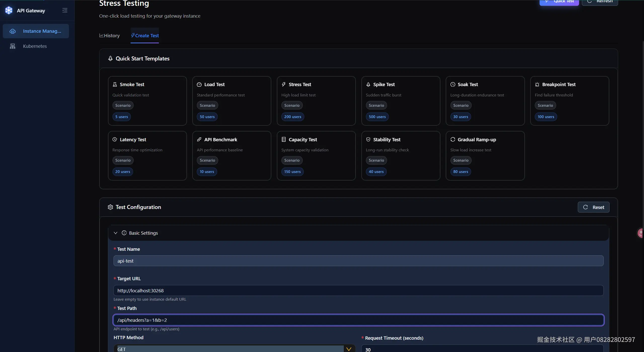Click the '5 users' tag

pos(122,117)
